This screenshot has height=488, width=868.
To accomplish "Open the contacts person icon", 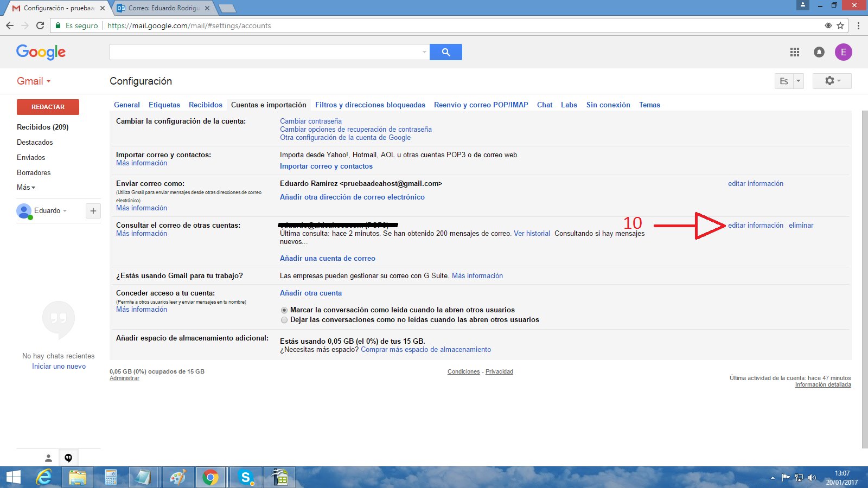I will [x=48, y=458].
